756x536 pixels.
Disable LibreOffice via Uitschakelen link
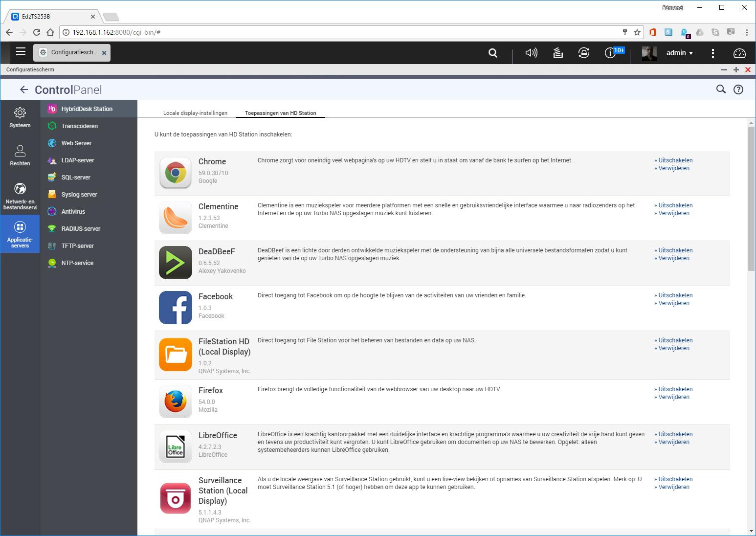click(x=673, y=434)
